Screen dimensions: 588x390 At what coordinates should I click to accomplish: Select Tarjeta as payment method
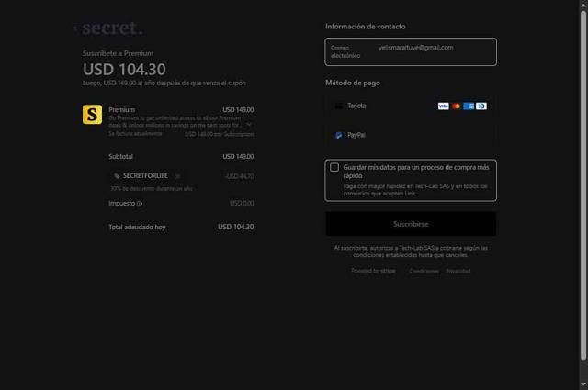click(x=411, y=106)
